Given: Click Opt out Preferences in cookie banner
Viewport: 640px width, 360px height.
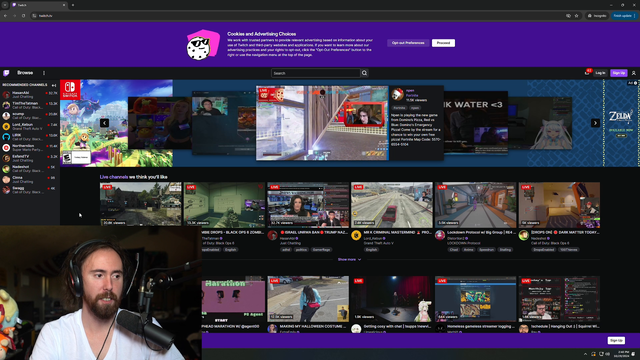Looking at the screenshot, I should point(408,43).
